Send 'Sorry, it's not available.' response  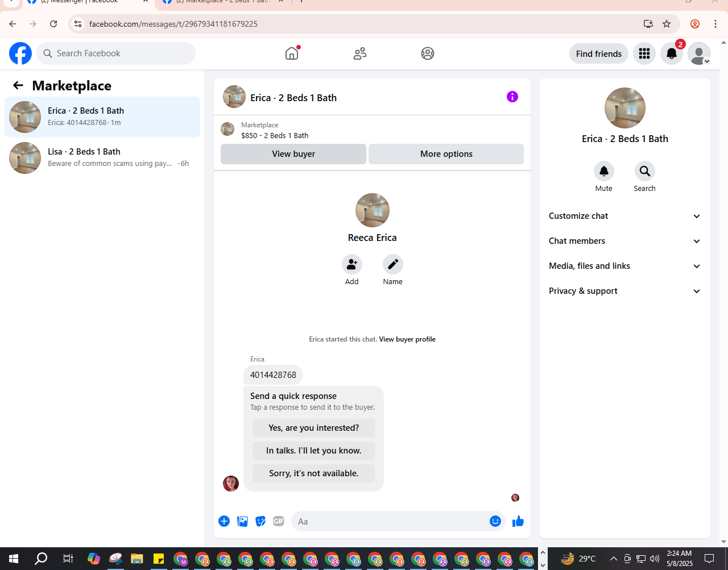[314, 473]
